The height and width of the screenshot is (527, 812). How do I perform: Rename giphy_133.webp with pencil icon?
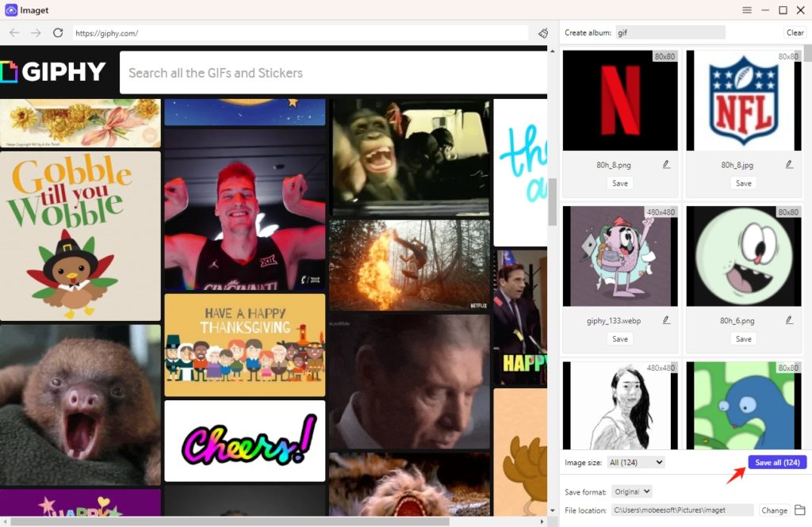click(666, 320)
